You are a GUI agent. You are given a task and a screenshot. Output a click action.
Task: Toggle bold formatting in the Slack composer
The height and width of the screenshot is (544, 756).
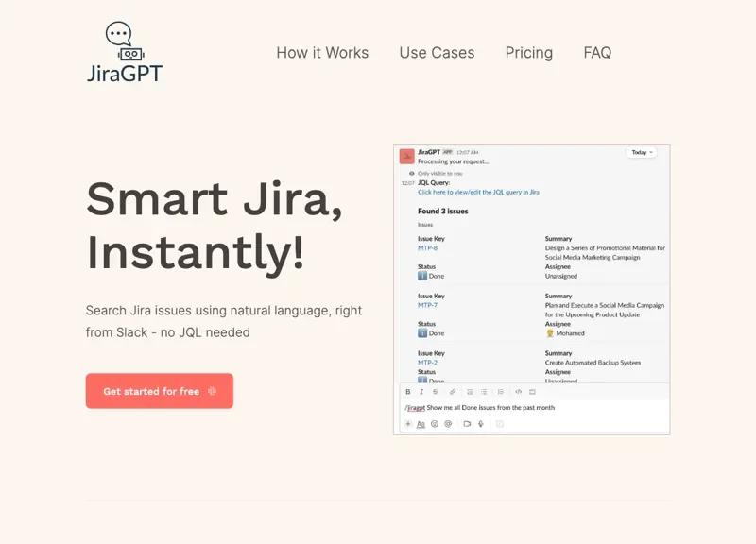[x=407, y=391]
